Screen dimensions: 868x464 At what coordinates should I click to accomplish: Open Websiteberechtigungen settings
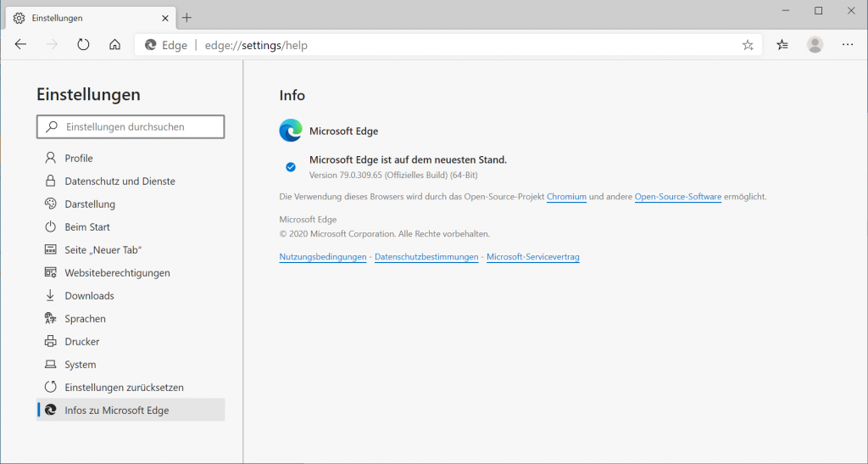click(x=131, y=273)
